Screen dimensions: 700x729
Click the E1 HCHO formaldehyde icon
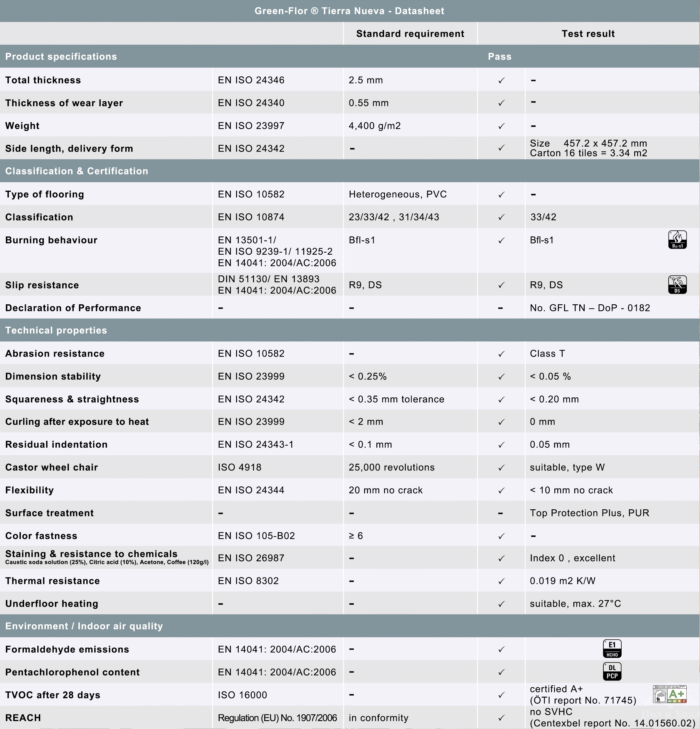(612, 649)
